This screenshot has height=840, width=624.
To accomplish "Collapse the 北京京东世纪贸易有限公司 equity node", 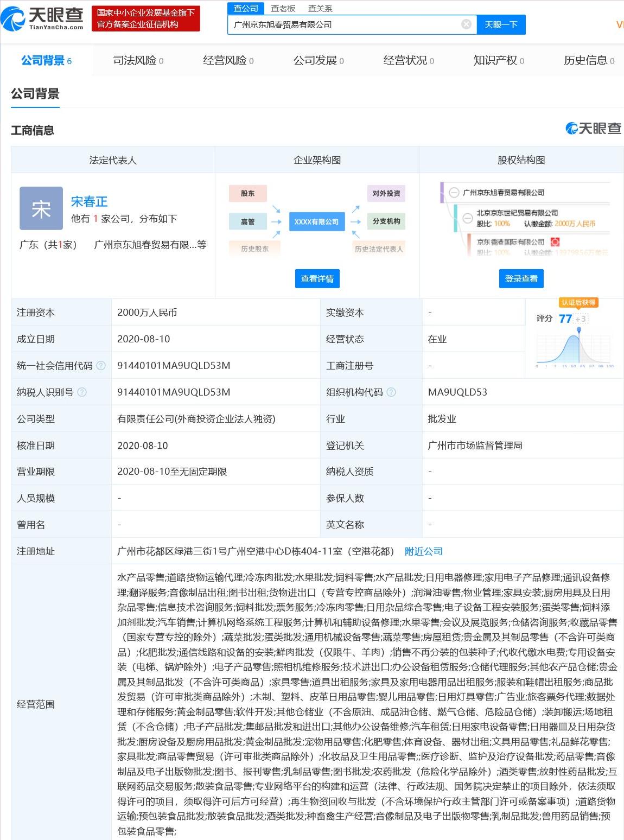I will 467,218.
